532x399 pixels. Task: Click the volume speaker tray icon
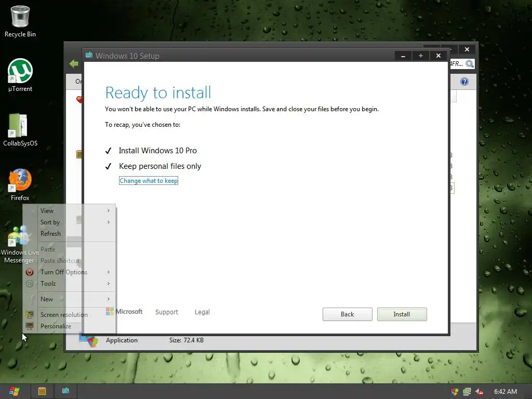(x=479, y=392)
